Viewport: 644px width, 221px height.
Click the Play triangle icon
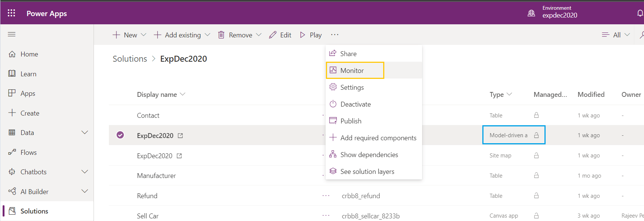click(302, 35)
